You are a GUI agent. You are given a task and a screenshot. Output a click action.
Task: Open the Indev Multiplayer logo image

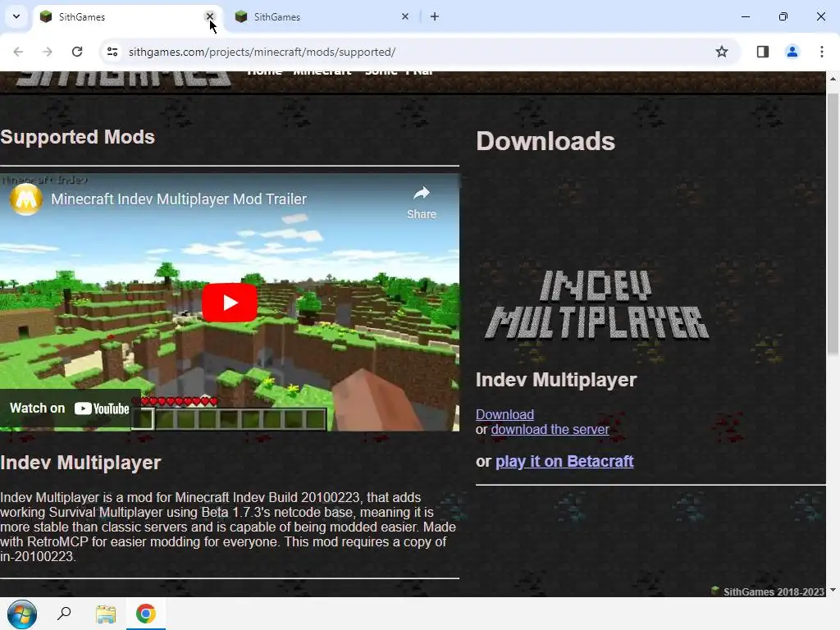597,305
